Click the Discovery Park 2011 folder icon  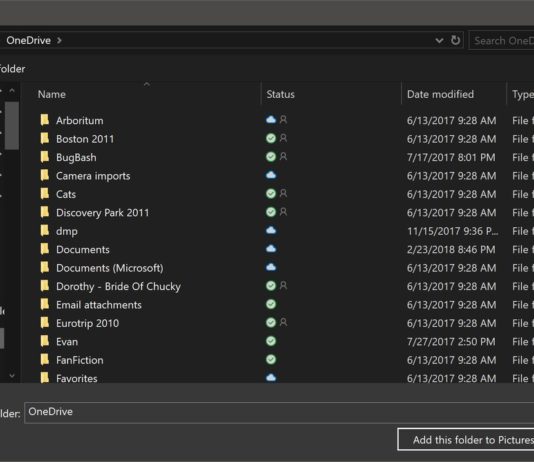point(45,212)
